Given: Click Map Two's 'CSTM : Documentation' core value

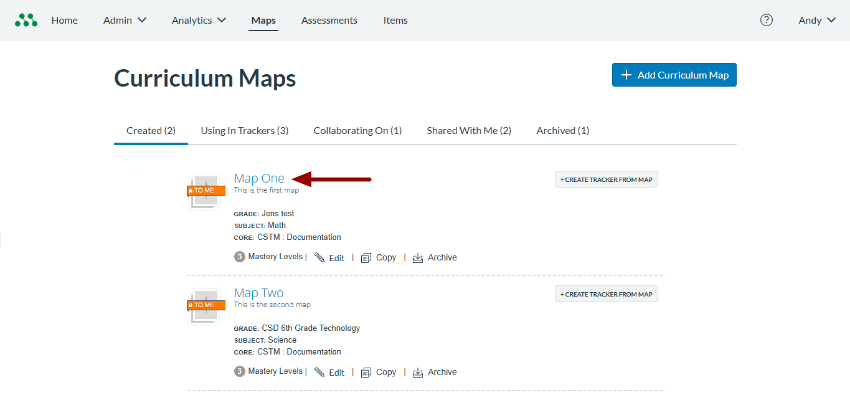Looking at the screenshot, I should tap(298, 352).
